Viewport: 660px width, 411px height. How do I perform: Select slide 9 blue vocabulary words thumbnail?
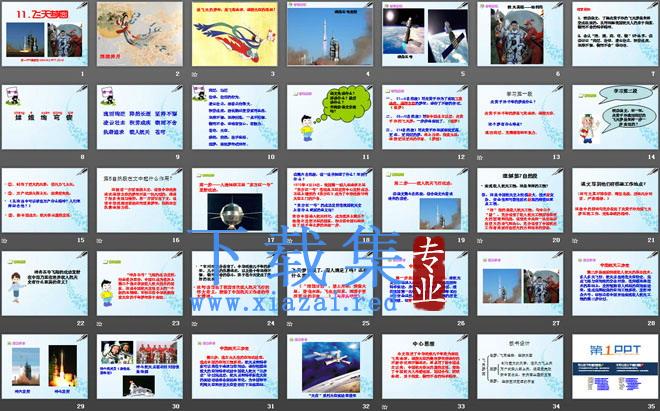tap(140, 117)
